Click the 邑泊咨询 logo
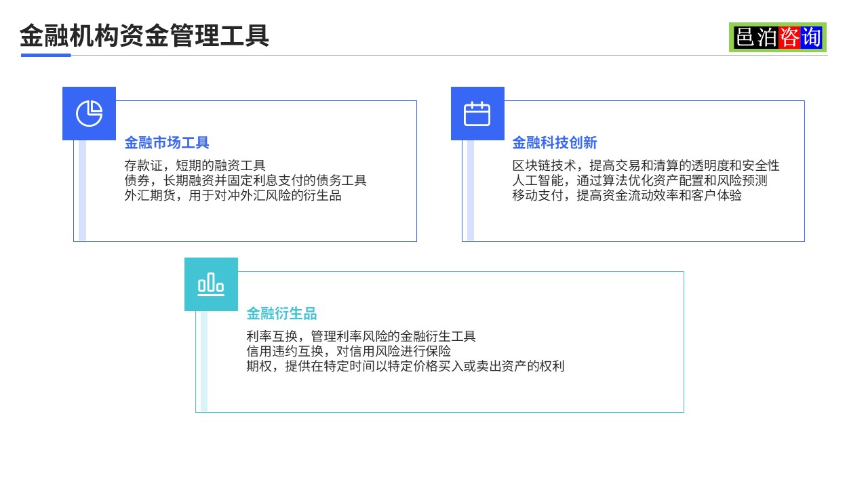The image size is (868, 488). click(x=777, y=38)
